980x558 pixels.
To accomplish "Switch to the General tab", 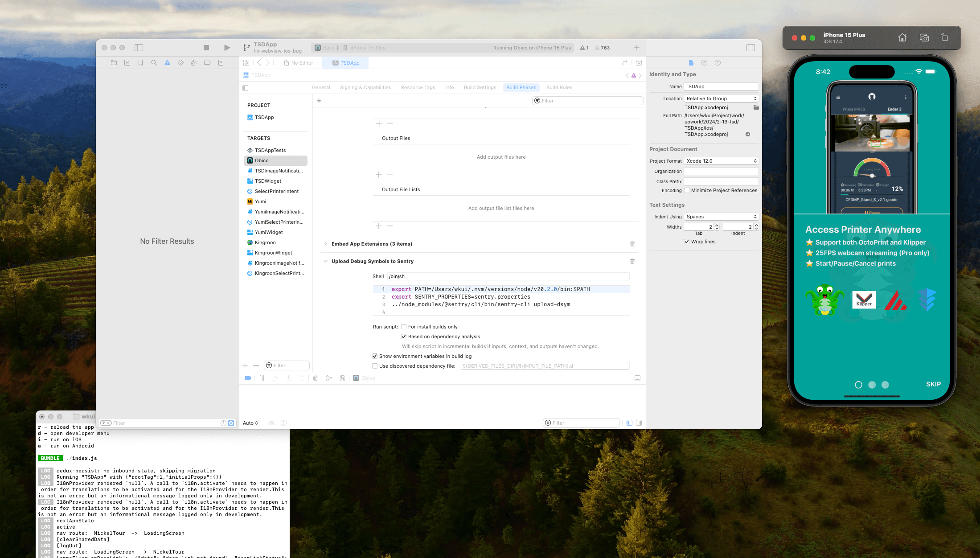I will click(321, 87).
